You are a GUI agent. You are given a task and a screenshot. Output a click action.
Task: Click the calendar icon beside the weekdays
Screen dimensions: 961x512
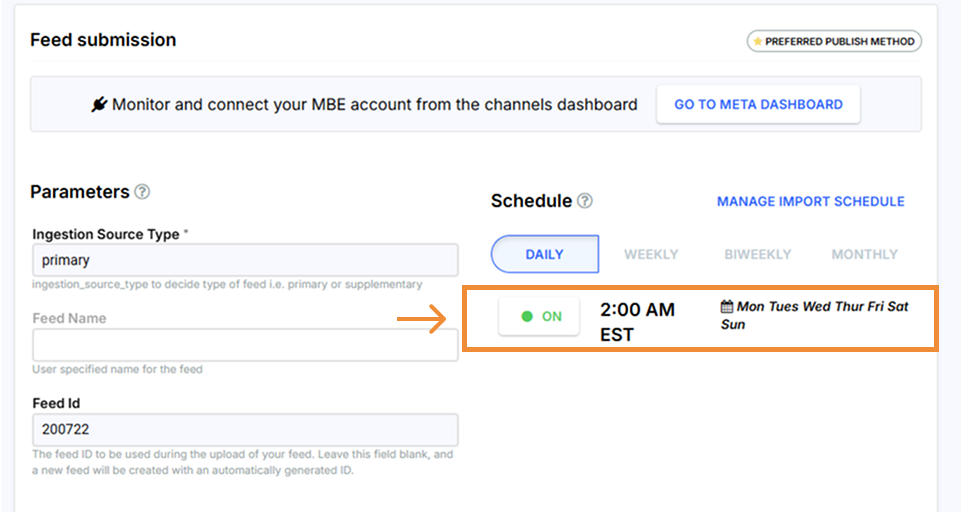tap(727, 307)
